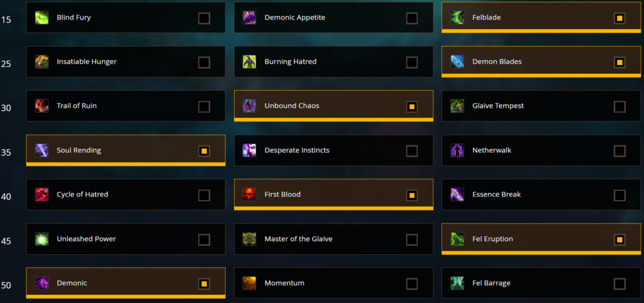The width and height of the screenshot is (644, 303).
Task: Check the Insatiable Hunger checkbox
Action: pos(204,62)
